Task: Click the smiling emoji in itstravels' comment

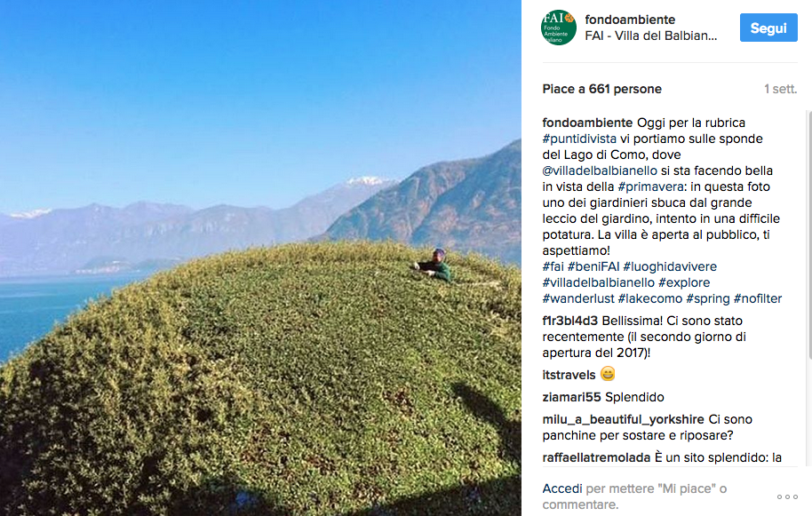Action: pos(606,374)
